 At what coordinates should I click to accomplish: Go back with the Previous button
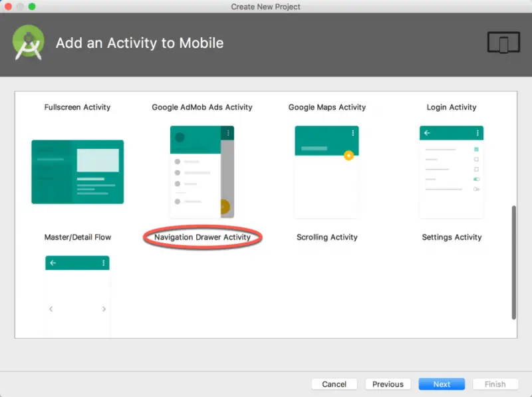[388, 384]
